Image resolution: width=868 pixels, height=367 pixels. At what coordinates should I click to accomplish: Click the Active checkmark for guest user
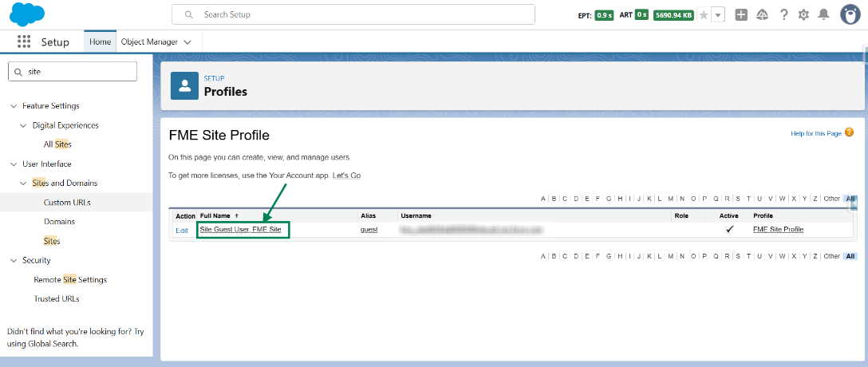pos(730,229)
